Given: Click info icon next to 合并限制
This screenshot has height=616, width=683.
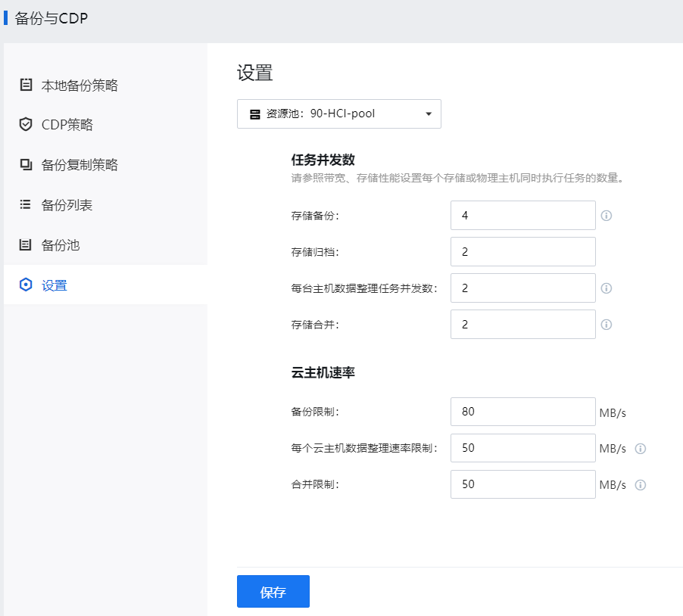Looking at the screenshot, I should [x=640, y=485].
